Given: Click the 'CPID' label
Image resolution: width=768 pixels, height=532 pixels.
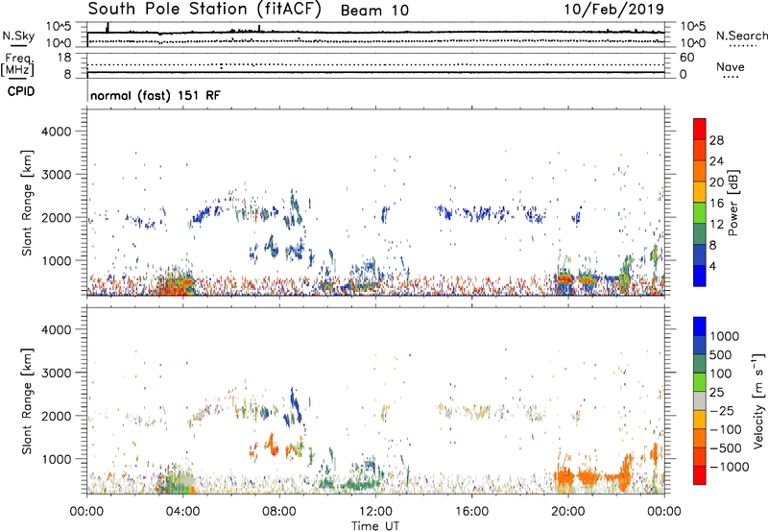Looking at the screenshot, I should 21,91.
